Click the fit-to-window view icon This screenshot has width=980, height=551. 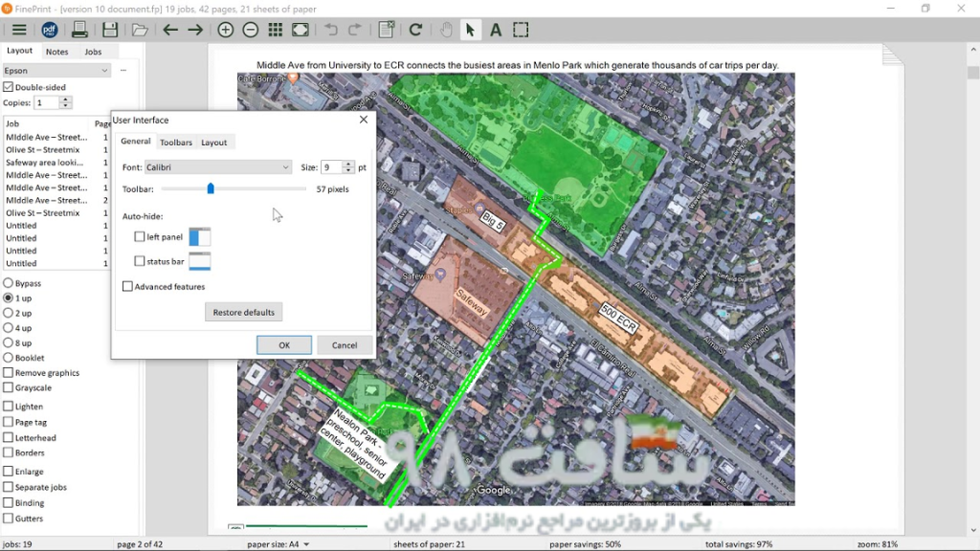point(300,30)
